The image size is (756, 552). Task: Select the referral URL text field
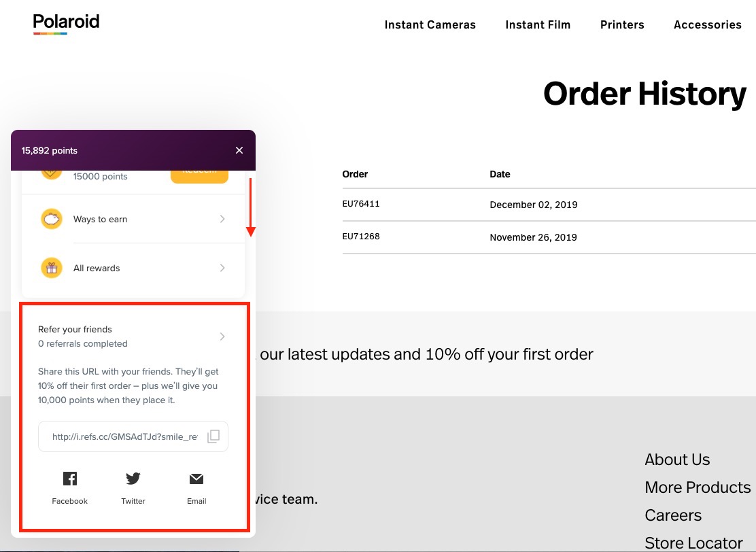[x=133, y=437]
